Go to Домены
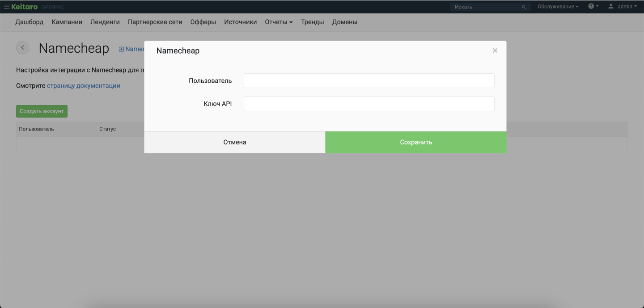644x308 pixels. (x=345, y=22)
